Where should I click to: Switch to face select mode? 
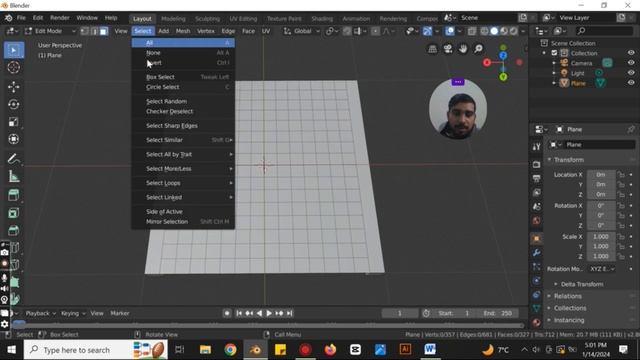pyautogui.click(x=104, y=31)
